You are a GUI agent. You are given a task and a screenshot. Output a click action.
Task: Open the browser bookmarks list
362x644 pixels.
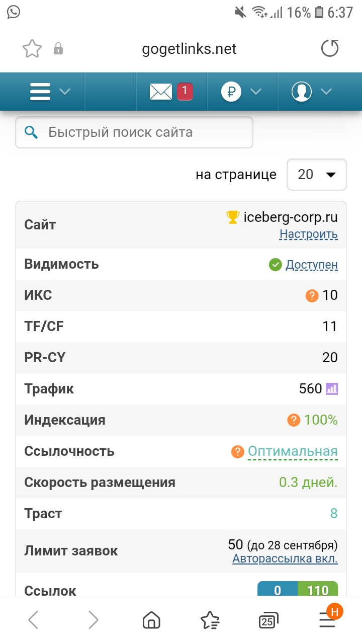[x=210, y=620]
